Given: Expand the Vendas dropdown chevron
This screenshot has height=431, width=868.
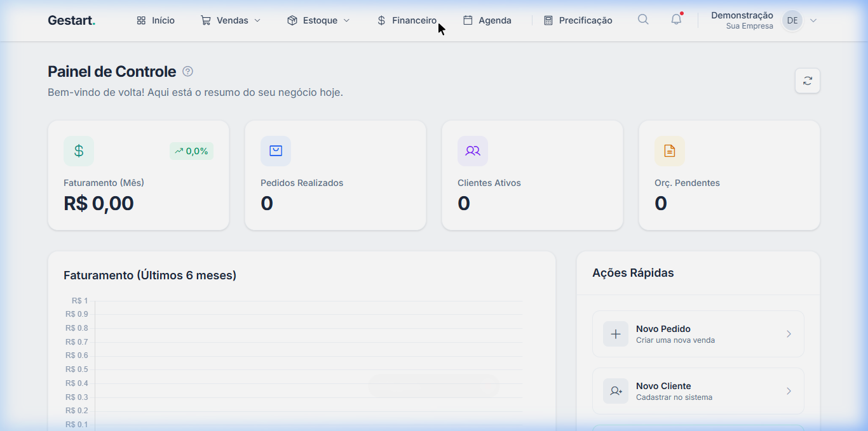Looking at the screenshot, I should pyautogui.click(x=257, y=20).
